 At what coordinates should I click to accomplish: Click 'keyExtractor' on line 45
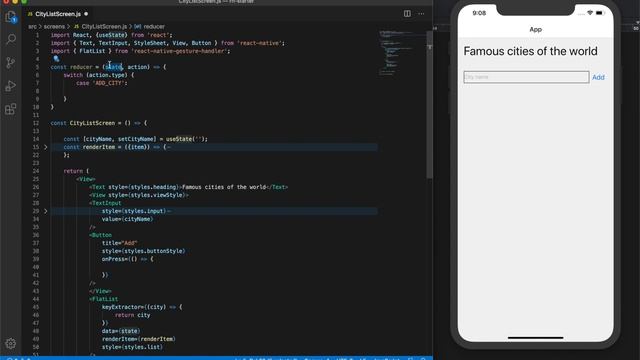pyautogui.click(x=121, y=307)
